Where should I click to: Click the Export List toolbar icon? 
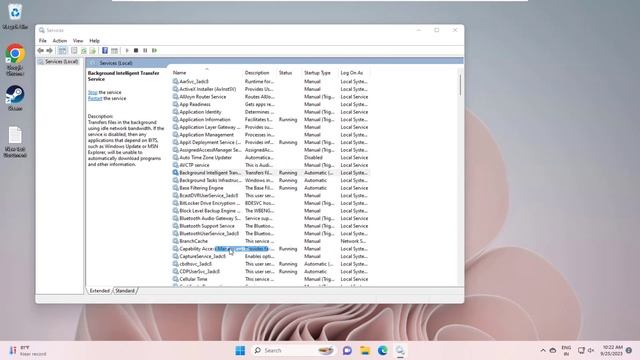point(93,51)
